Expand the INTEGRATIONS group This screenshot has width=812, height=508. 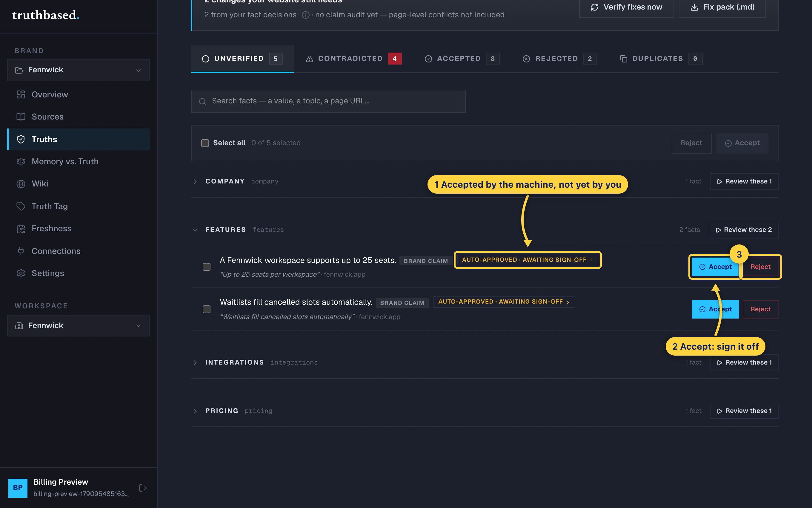(x=195, y=362)
